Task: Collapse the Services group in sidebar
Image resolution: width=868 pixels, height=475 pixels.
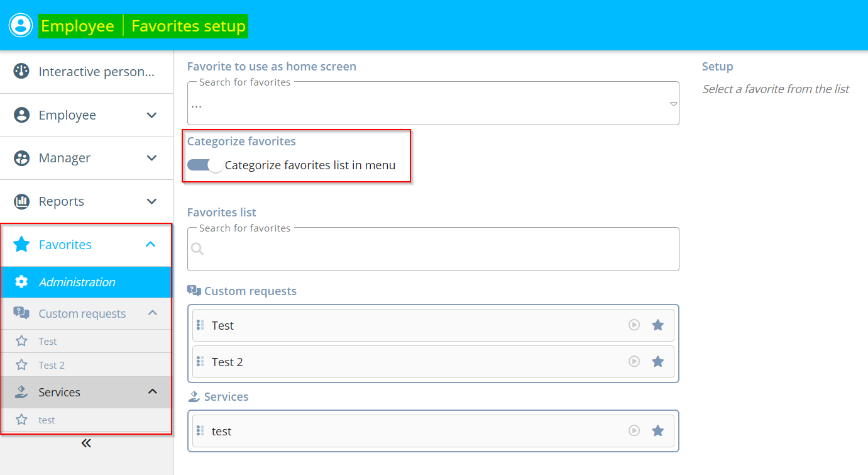Action: (x=152, y=392)
